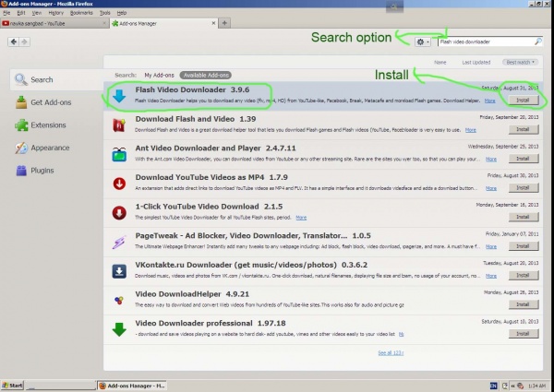Click the Ant Video Downloader TV icon

tap(119, 155)
